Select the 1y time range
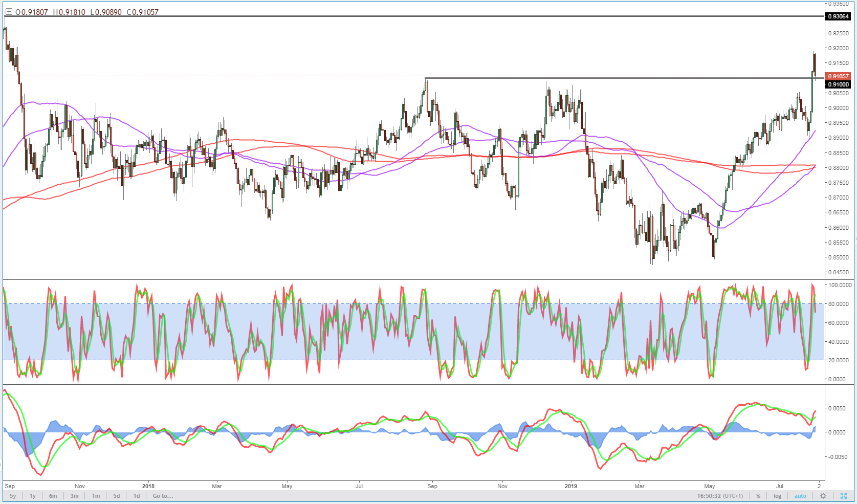 33,496
